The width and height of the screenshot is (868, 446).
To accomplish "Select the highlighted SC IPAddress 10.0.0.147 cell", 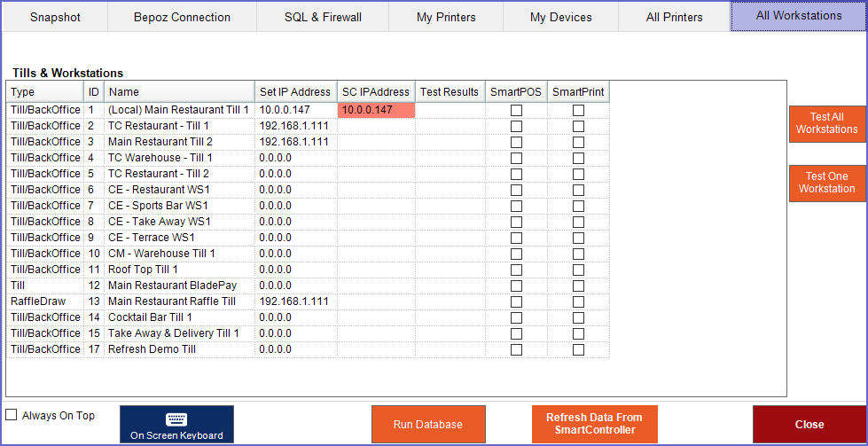I will click(x=376, y=110).
